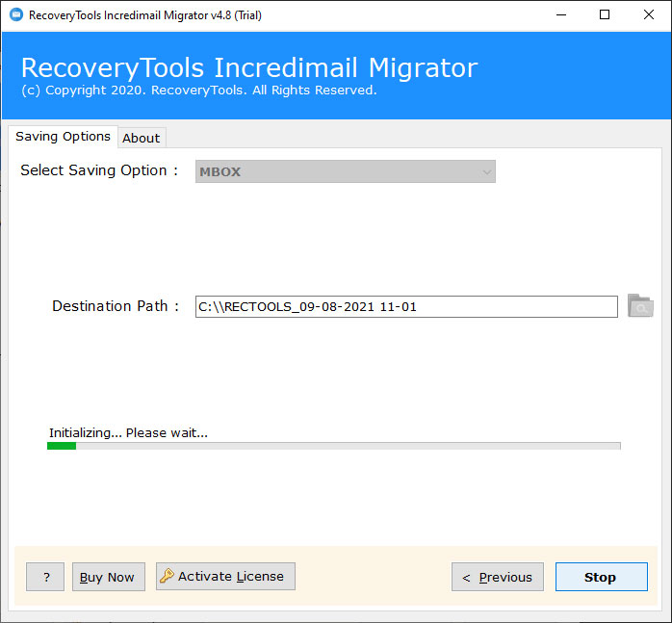Screen dimensions: 672x623
Task: Maximize the Incredimail Migrator window
Action: coord(605,15)
